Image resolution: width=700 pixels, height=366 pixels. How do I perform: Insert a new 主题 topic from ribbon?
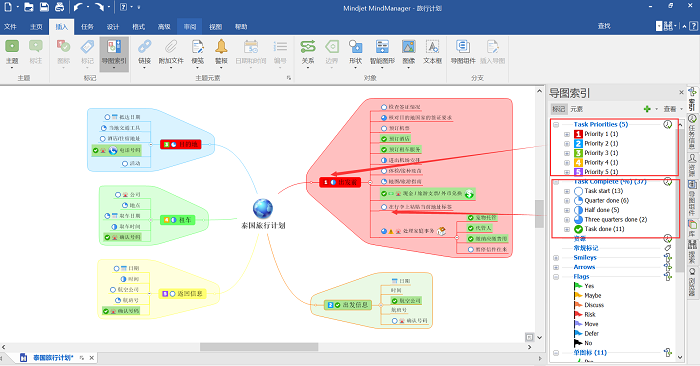click(x=12, y=52)
